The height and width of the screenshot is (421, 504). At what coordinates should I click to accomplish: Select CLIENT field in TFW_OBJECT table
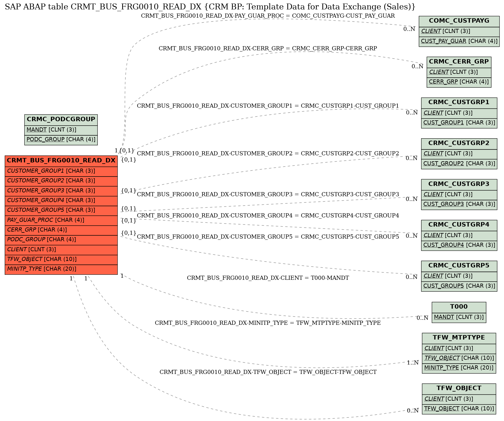(x=459, y=399)
